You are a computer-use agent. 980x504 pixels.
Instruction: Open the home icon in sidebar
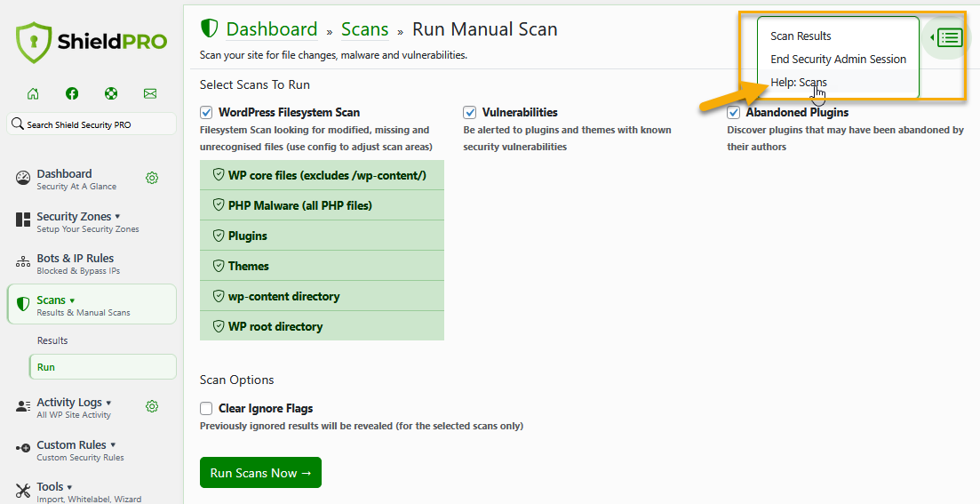pos(33,94)
